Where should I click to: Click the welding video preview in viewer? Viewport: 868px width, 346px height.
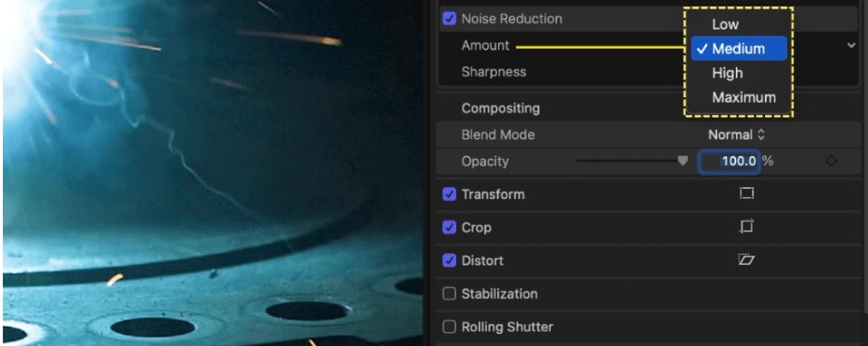[x=213, y=173]
